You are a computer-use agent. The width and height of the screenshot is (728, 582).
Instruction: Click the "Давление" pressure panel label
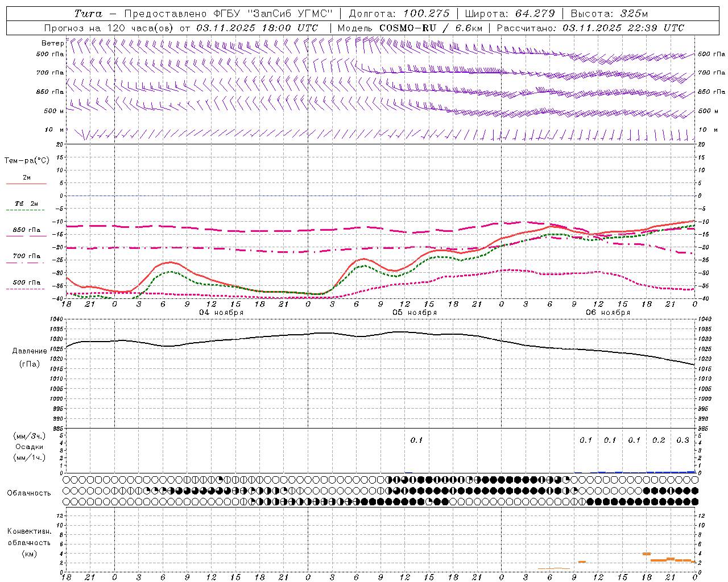30,351
